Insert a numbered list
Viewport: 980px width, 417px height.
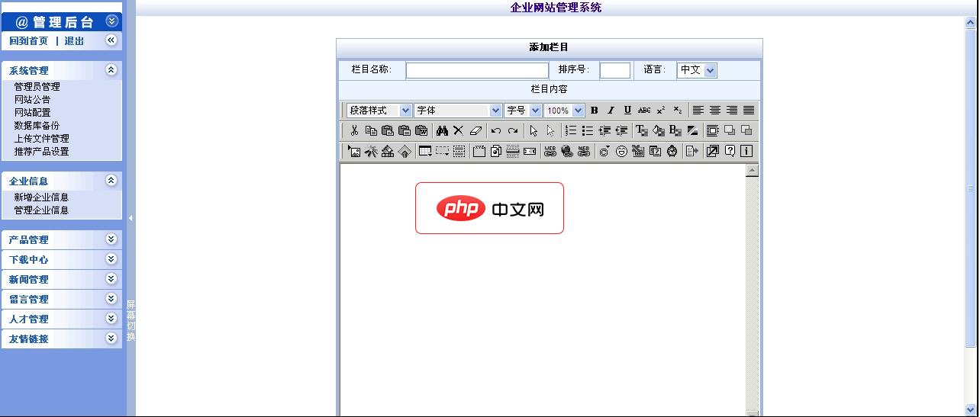click(571, 130)
